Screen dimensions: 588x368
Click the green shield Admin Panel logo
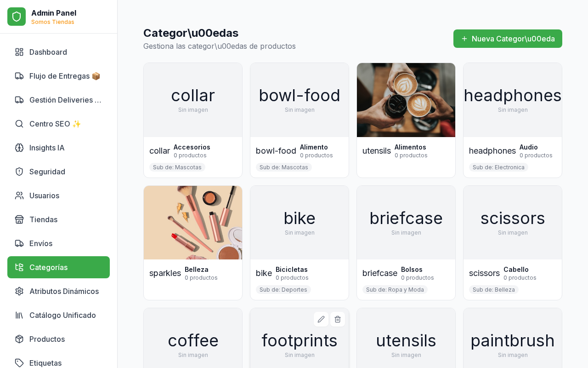coord(17,17)
